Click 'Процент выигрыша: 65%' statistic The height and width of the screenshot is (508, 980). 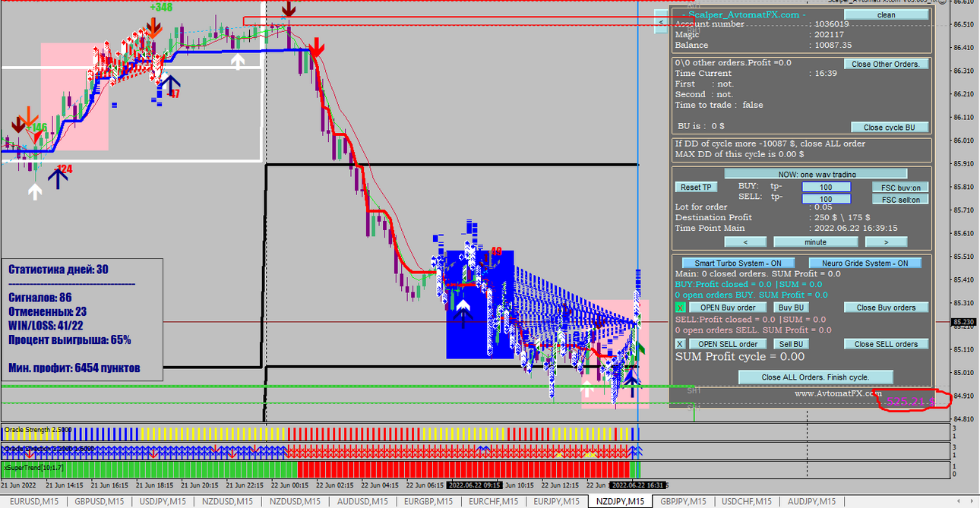[70, 339]
